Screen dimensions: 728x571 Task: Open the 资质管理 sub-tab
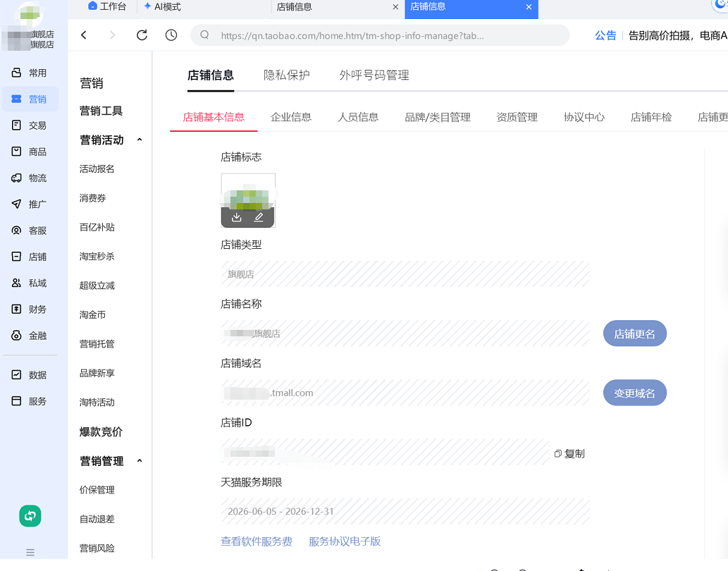517,117
